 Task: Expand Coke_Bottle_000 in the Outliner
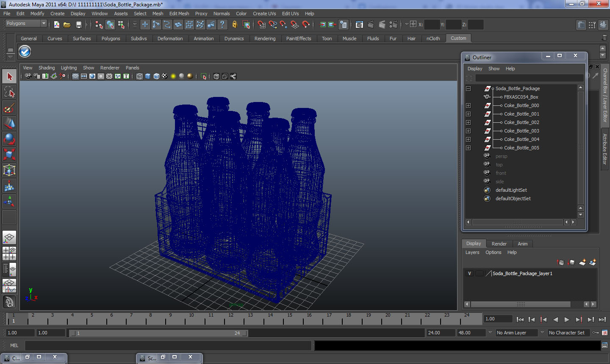(x=468, y=105)
